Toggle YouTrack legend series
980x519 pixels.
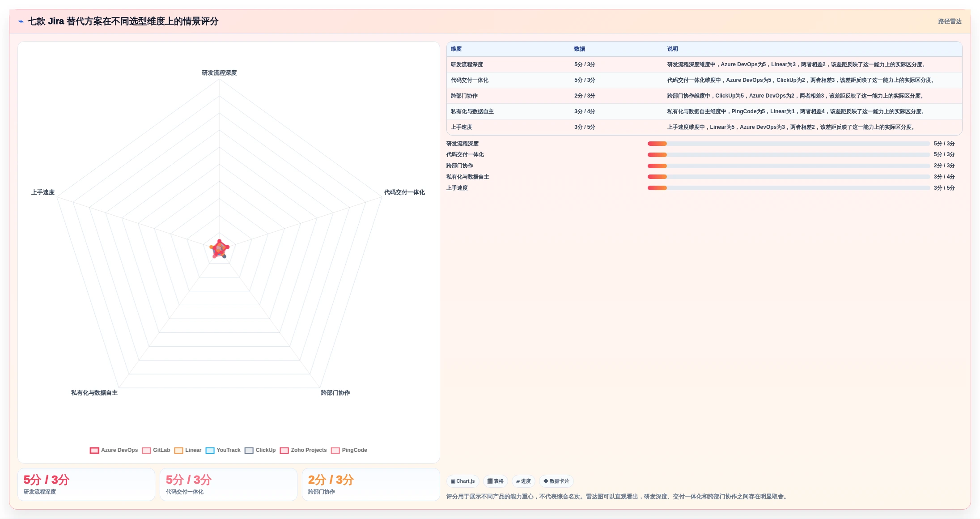coord(223,450)
